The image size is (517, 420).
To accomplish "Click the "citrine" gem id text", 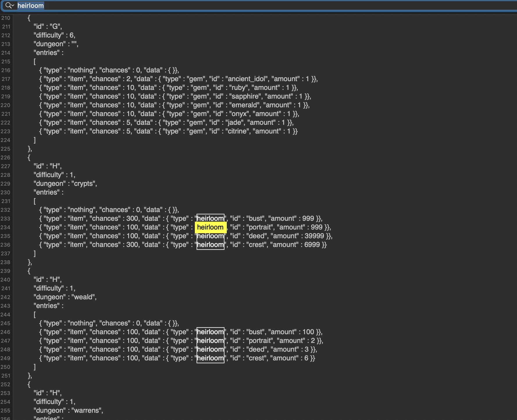I will point(237,131).
